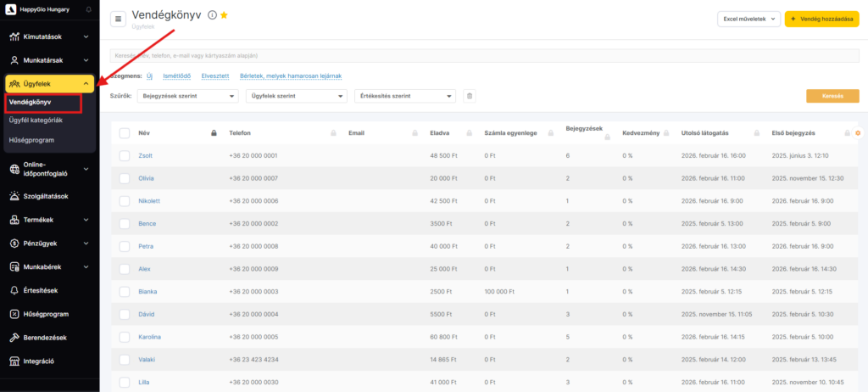The image size is (868, 392).
Task: Open the Bejegyzések szerint filter dropdown
Action: (x=187, y=96)
